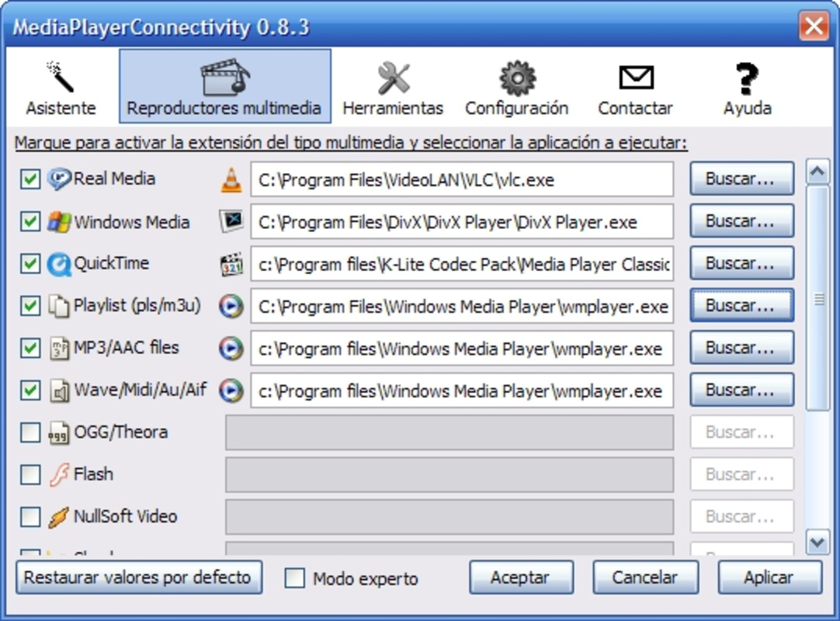Click Buscar for Windows Media row
840x621 pixels.
(x=742, y=220)
